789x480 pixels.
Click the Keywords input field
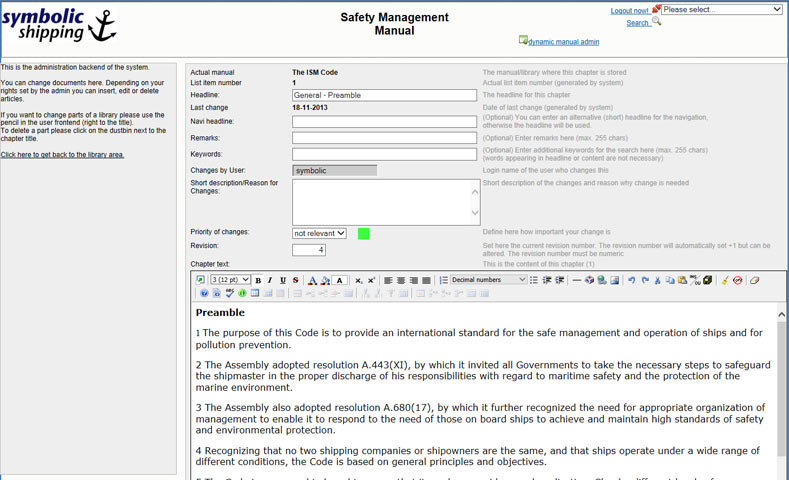(x=384, y=154)
